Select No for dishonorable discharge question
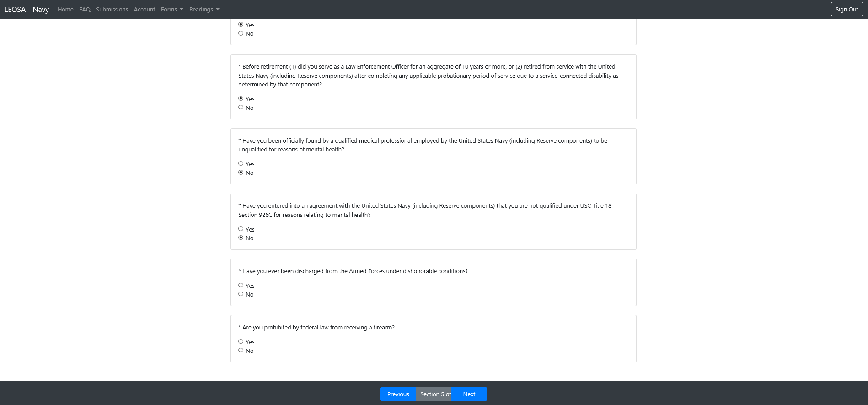 click(x=241, y=294)
